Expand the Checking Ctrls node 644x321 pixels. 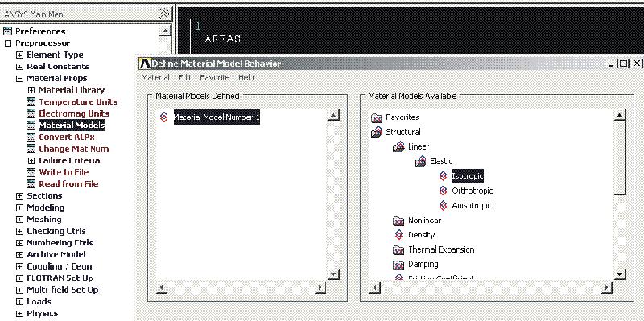click(x=19, y=231)
